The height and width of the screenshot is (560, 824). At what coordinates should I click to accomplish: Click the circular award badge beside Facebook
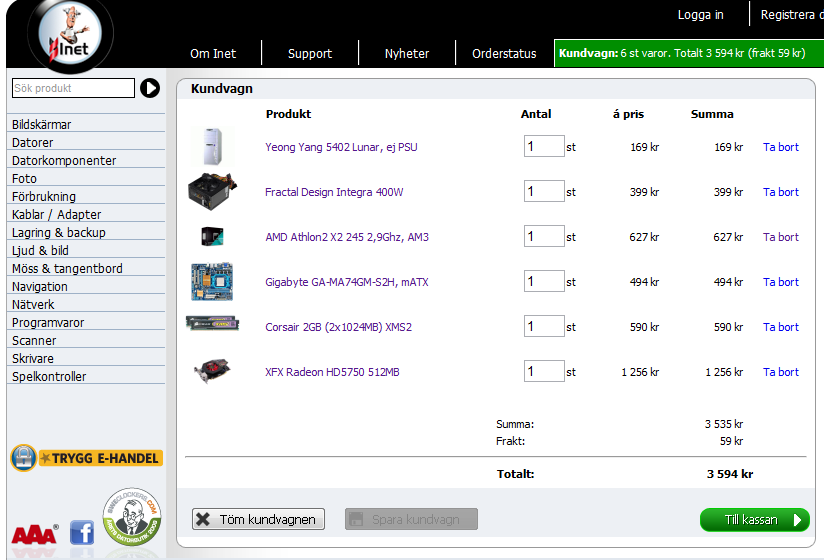click(132, 516)
